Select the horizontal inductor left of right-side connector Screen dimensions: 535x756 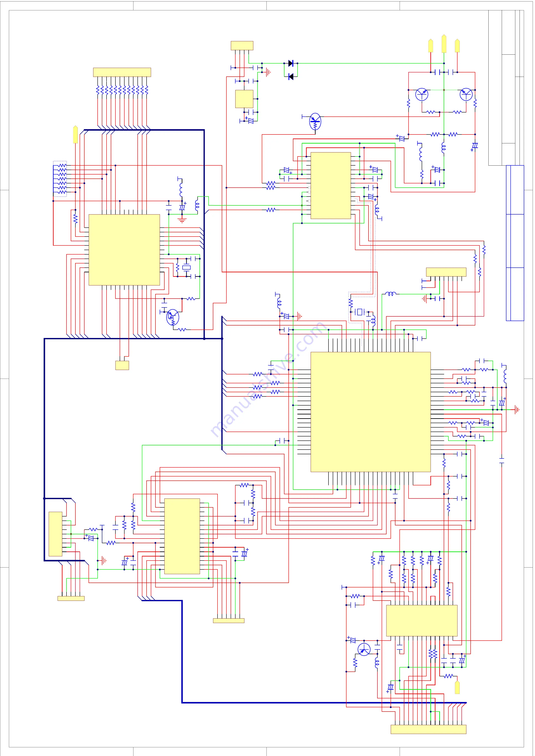[x=391, y=294]
